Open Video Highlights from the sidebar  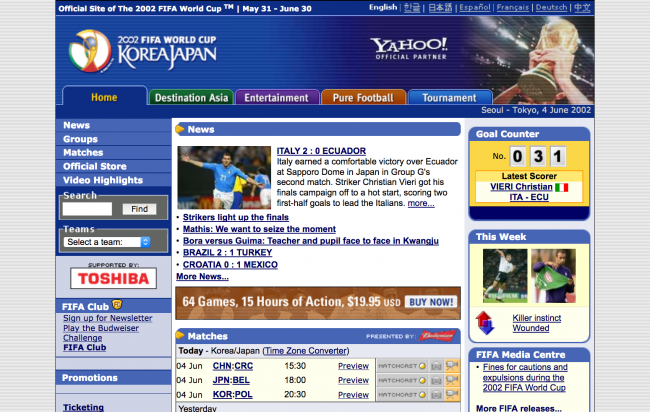click(103, 180)
